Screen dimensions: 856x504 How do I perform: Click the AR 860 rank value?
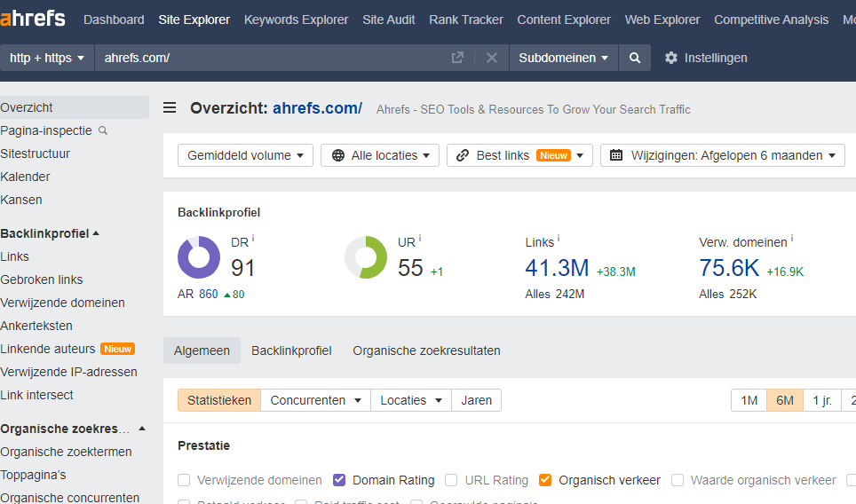pos(208,294)
